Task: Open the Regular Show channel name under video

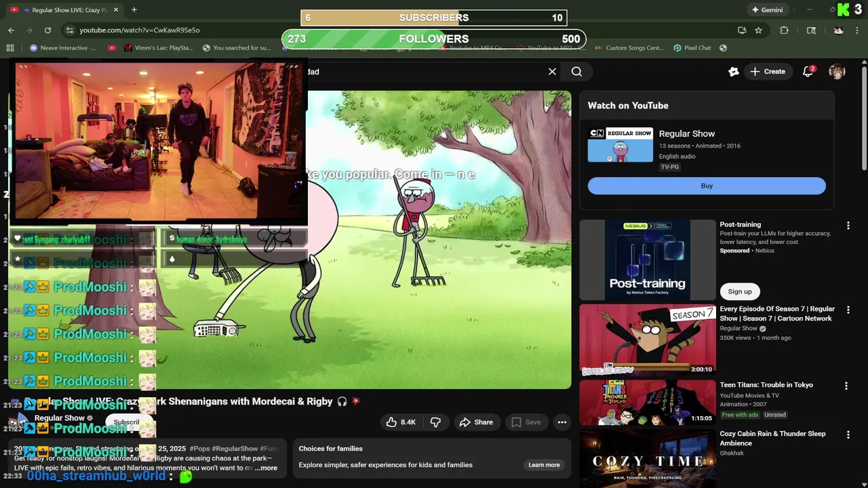Action: [59, 418]
